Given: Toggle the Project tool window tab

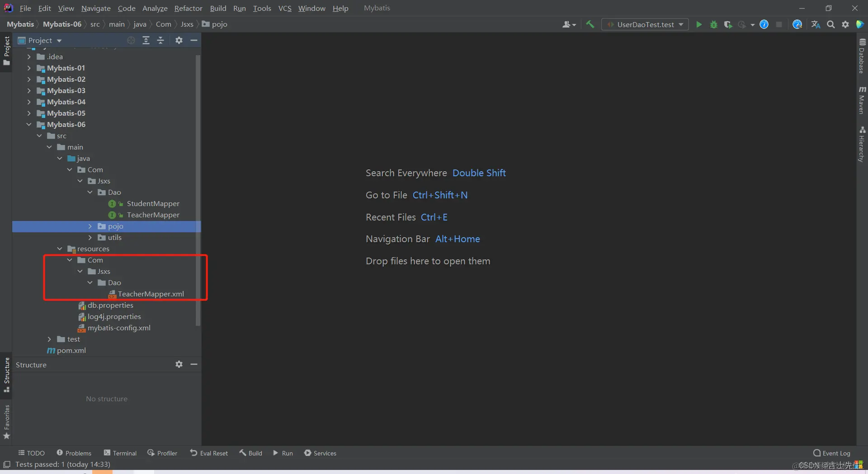Looking at the screenshot, I should click(x=6, y=51).
